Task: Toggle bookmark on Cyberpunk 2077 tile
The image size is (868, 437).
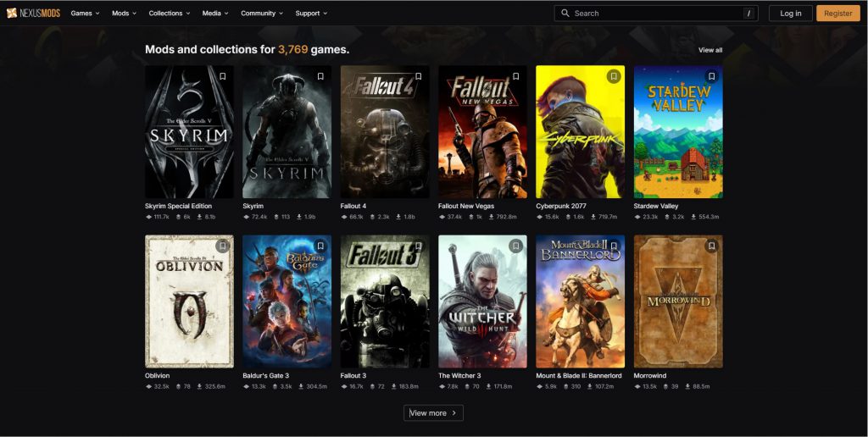Action: pos(614,76)
